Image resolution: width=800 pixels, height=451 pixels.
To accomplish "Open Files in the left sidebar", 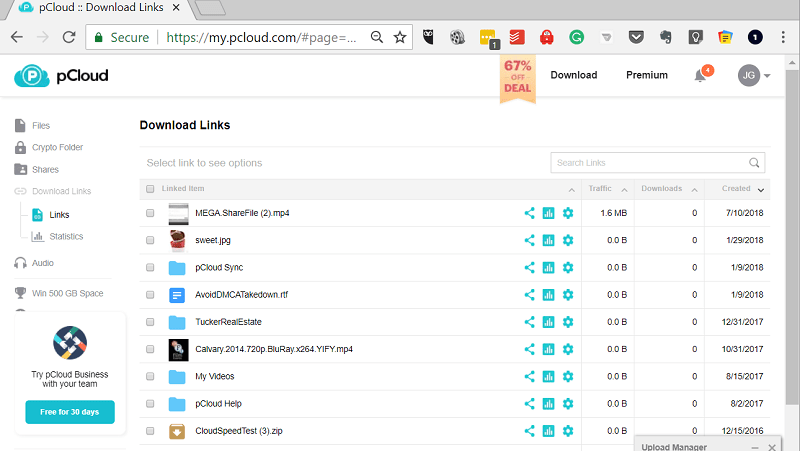I will click(40, 126).
